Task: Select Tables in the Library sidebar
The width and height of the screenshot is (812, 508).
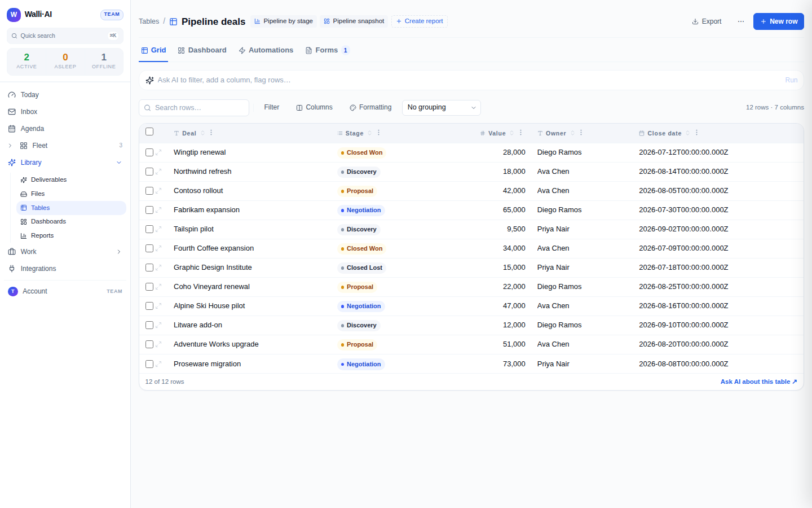Action: (x=71, y=208)
